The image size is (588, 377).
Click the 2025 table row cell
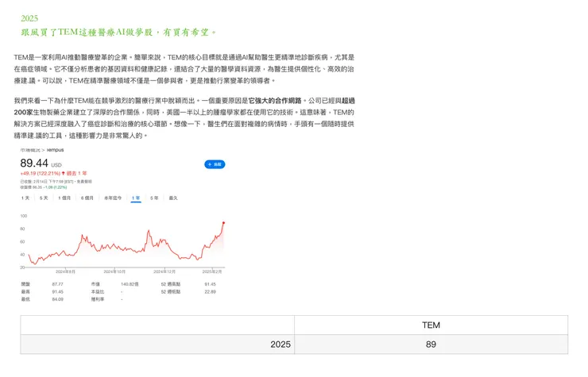point(157,344)
